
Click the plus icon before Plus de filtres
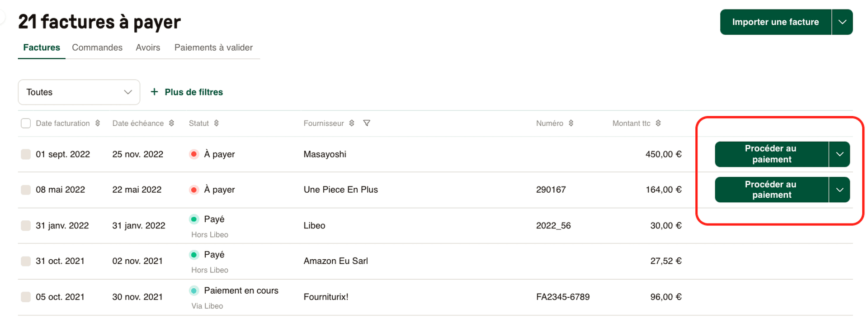point(154,92)
